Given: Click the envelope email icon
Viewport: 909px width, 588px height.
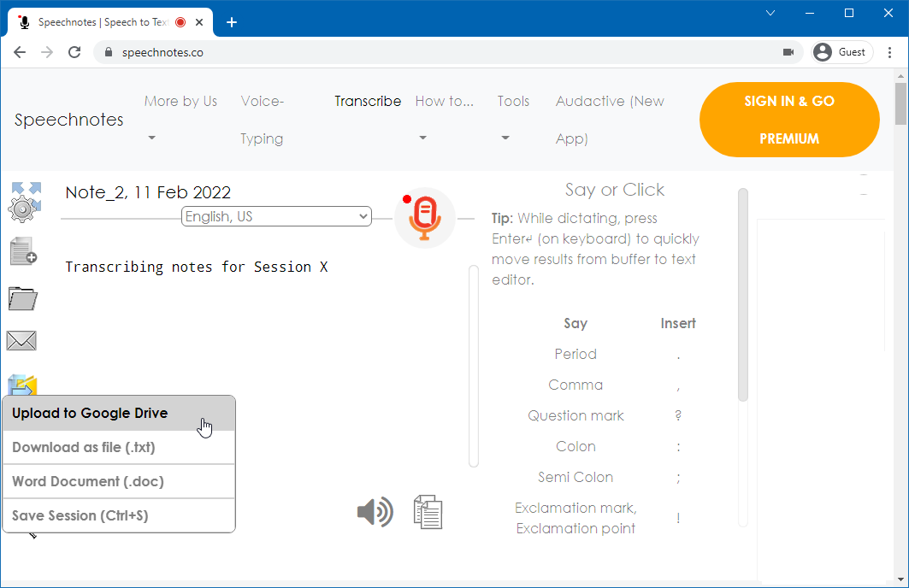Looking at the screenshot, I should (x=21, y=341).
